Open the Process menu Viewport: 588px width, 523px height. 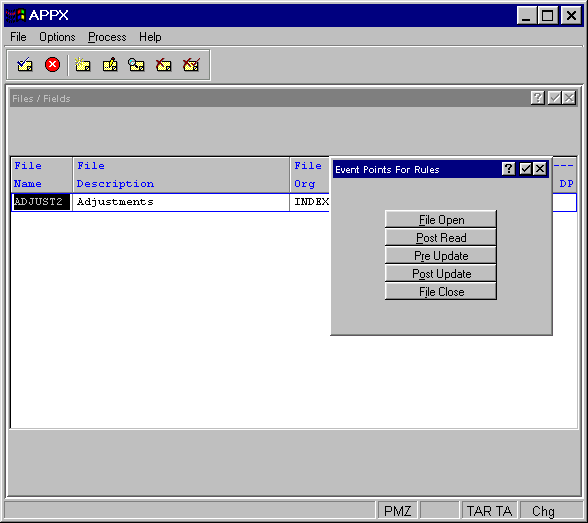[107, 37]
